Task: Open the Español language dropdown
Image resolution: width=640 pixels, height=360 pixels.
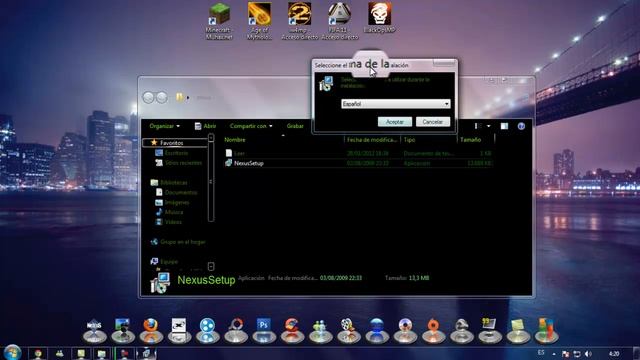Action: click(396, 104)
